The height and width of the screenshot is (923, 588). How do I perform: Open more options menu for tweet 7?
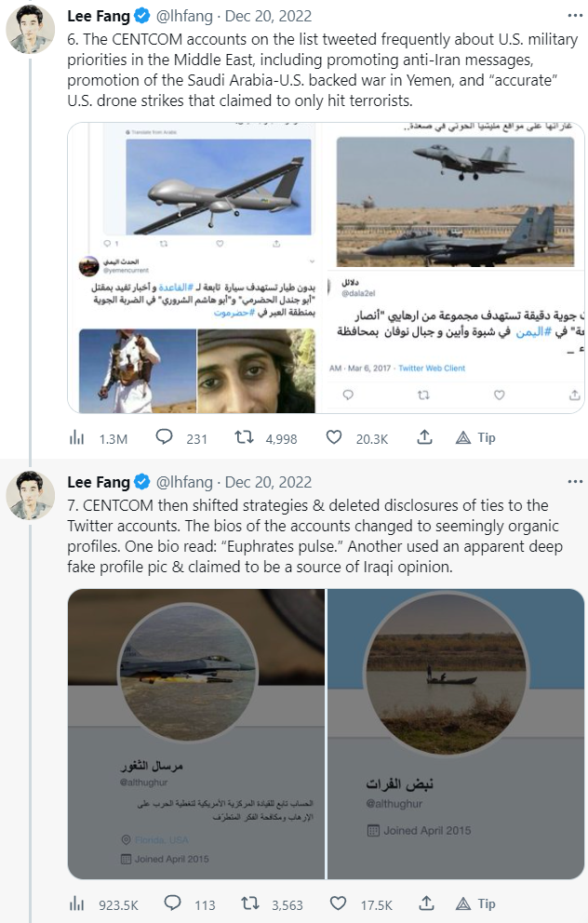[572, 482]
